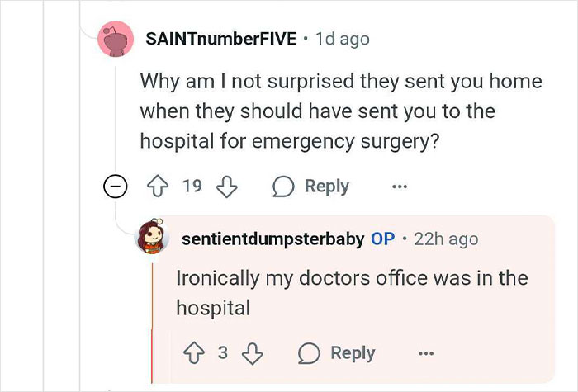578x392 pixels.
Task: Open more options for sentientdumpsterbaby's reply
Action: [425, 353]
